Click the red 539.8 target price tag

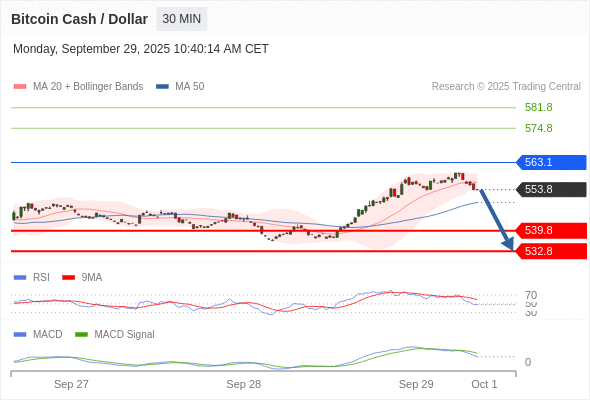tap(551, 230)
